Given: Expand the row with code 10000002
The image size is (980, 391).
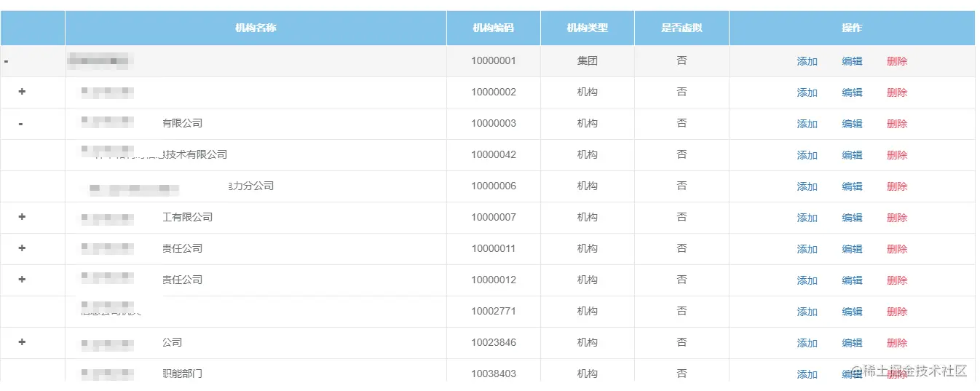Looking at the screenshot, I should point(22,92).
